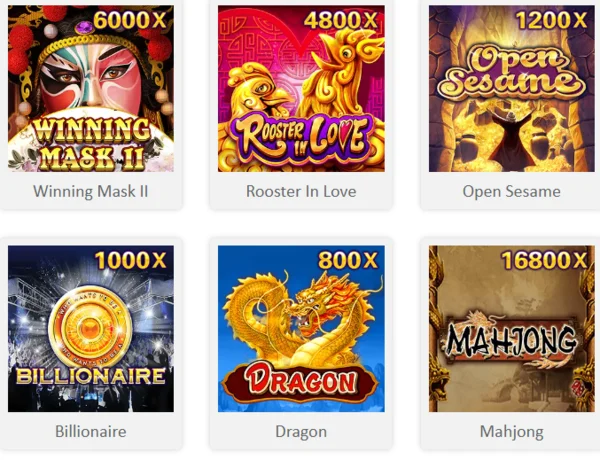This screenshot has width=600, height=460.
Task: Click the 16800X multiplier badge
Action: pyautogui.click(x=544, y=261)
